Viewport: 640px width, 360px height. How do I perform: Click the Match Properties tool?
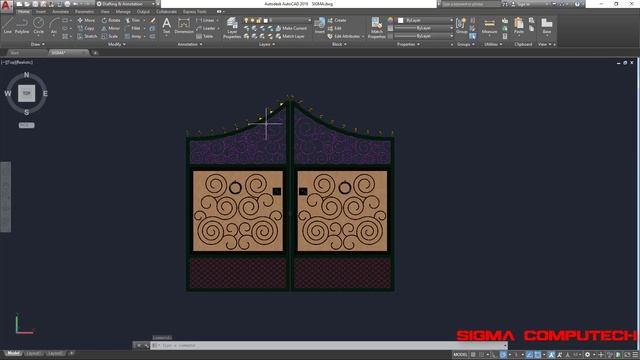coord(376,28)
